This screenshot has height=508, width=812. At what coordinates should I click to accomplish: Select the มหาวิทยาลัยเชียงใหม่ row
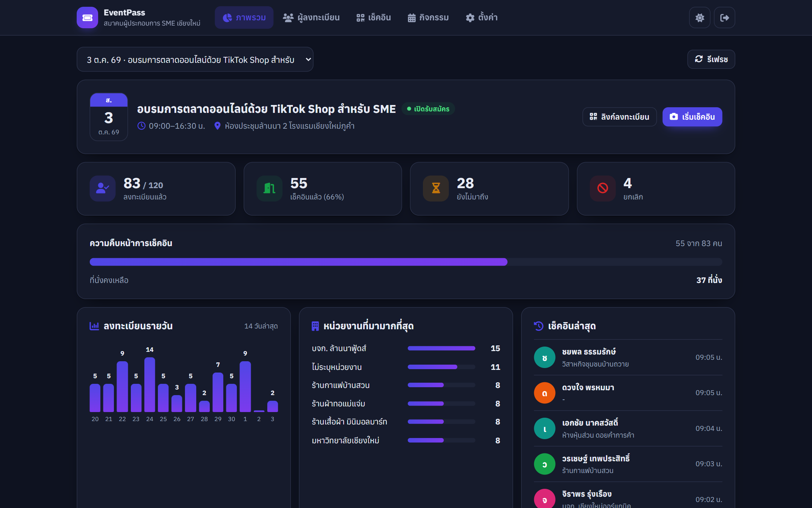(x=406, y=440)
